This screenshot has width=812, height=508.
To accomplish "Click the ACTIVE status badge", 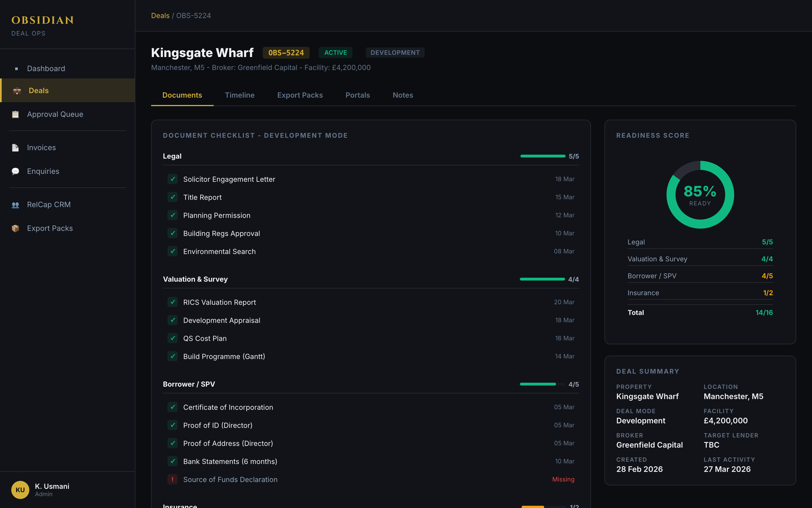I will [x=336, y=53].
